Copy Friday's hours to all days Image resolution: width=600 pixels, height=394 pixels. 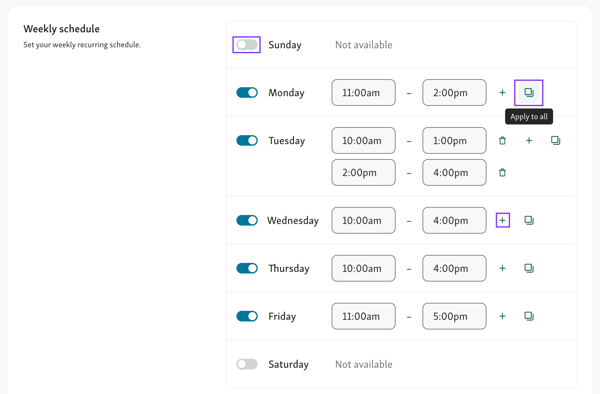(529, 316)
